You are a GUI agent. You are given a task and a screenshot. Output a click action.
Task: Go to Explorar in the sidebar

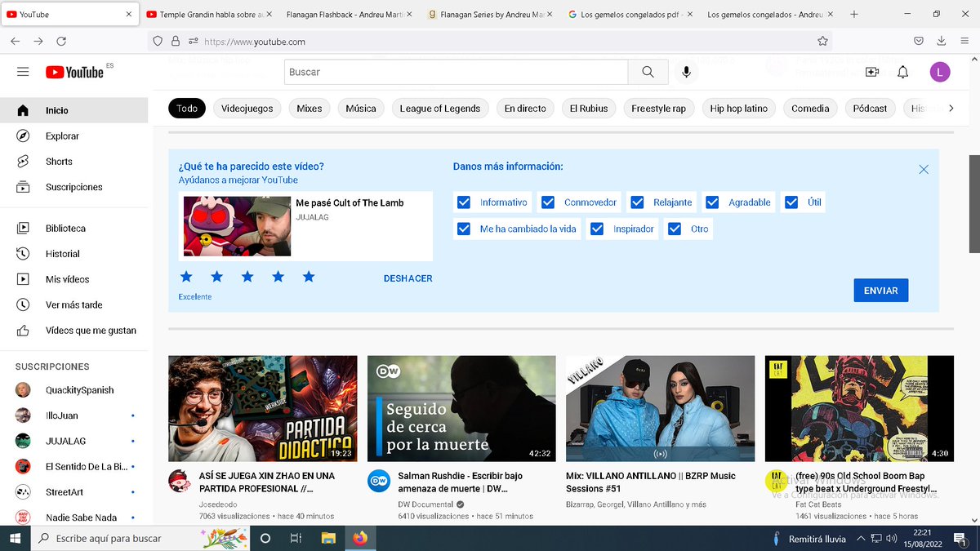tap(74, 136)
